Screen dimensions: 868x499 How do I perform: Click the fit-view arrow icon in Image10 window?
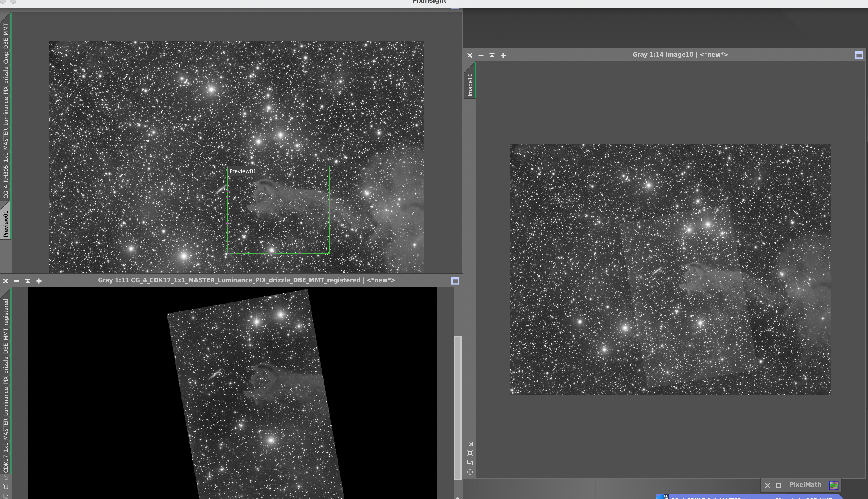click(x=470, y=444)
